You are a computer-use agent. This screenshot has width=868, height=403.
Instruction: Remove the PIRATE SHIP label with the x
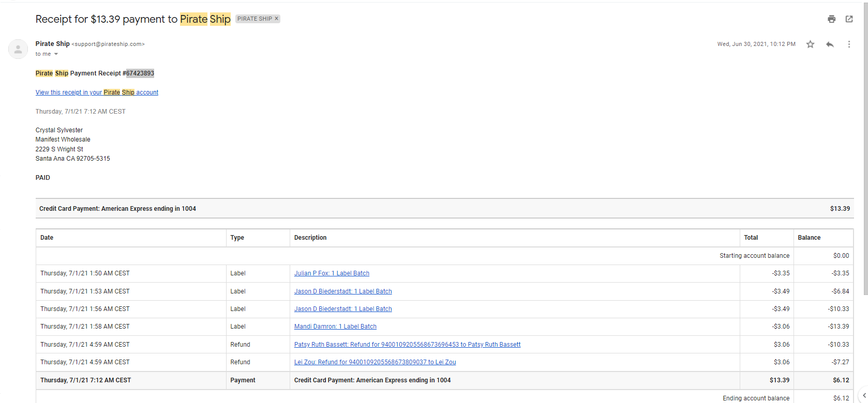click(x=277, y=19)
